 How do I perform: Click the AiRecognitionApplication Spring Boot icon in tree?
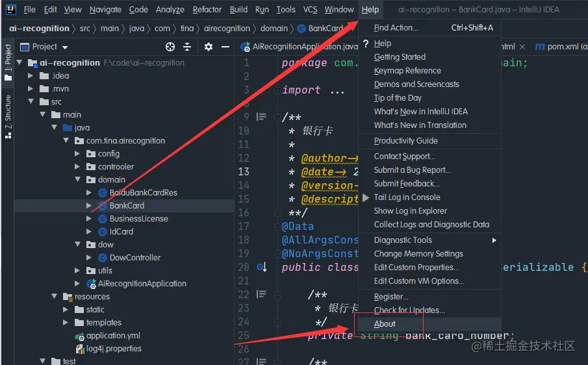[x=91, y=284]
